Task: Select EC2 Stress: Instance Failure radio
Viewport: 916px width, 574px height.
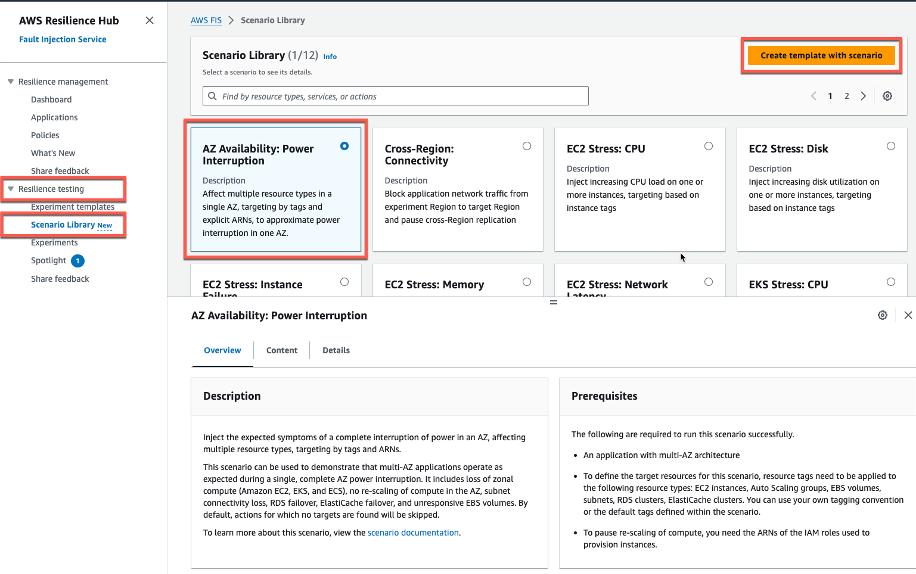Action: coord(345,282)
